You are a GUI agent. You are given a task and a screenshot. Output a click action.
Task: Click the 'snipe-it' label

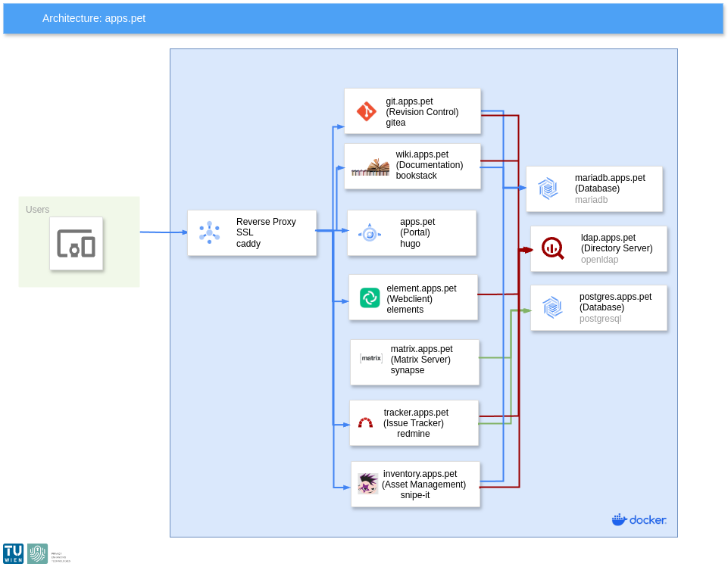[414, 494]
